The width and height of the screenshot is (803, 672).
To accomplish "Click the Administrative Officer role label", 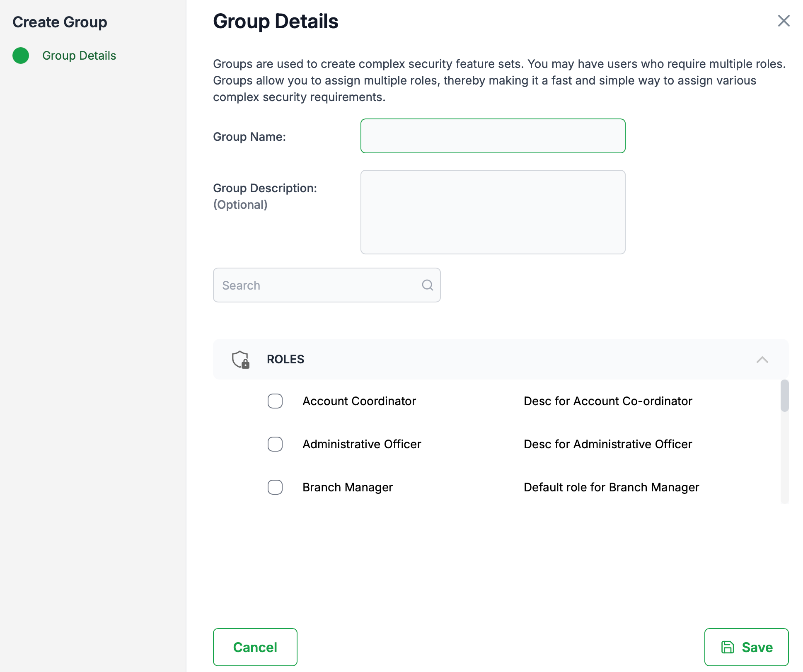I will point(361,444).
